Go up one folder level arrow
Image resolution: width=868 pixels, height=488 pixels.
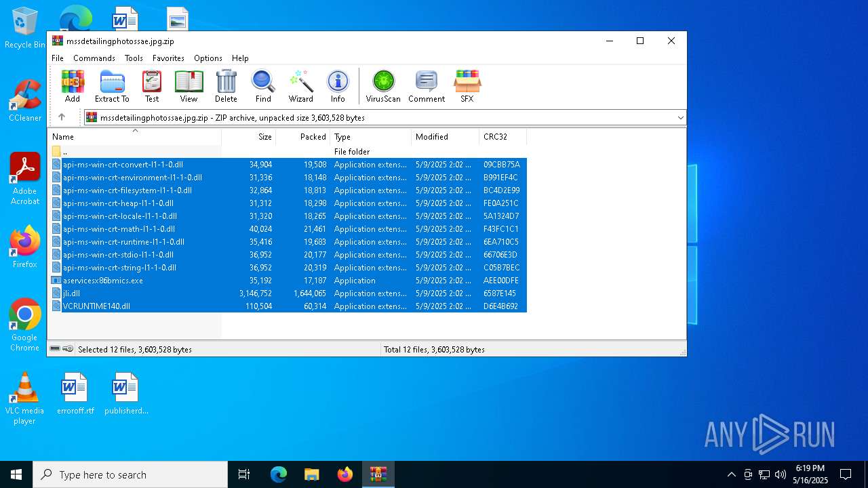click(x=62, y=117)
